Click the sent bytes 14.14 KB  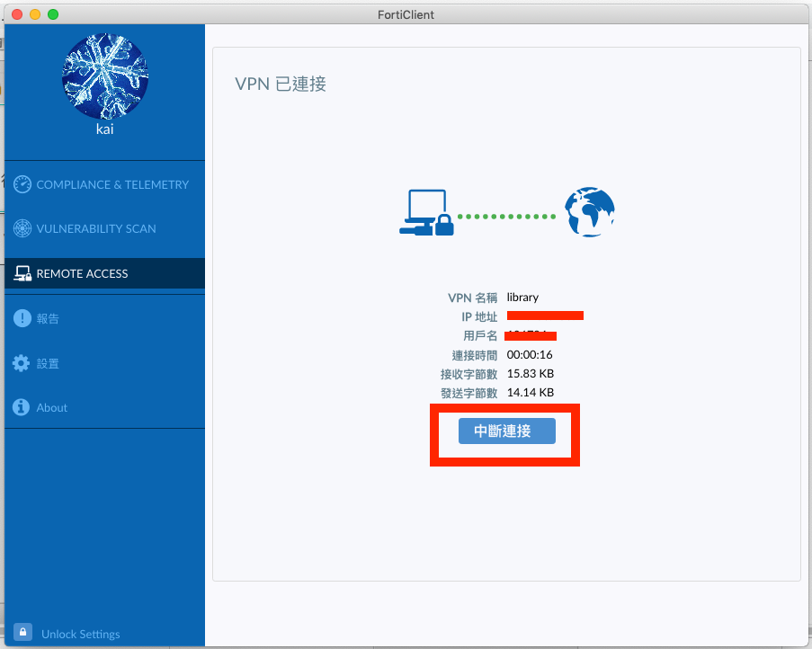point(531,392)
